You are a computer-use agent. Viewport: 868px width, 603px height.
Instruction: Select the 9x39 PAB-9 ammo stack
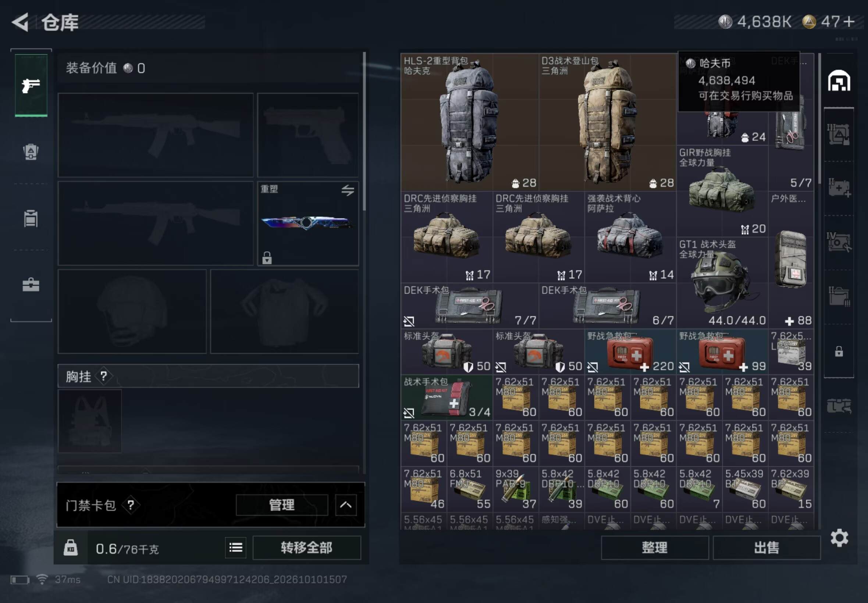click(515, 489)
